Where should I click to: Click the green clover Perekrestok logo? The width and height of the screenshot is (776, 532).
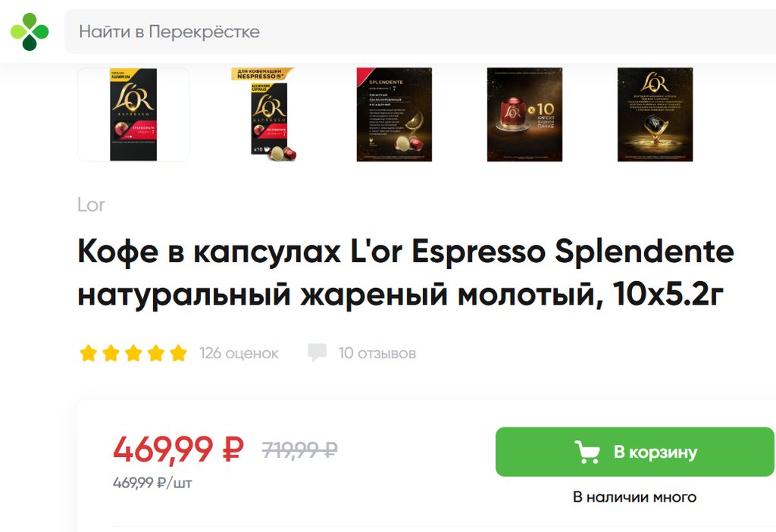(30, 32)
